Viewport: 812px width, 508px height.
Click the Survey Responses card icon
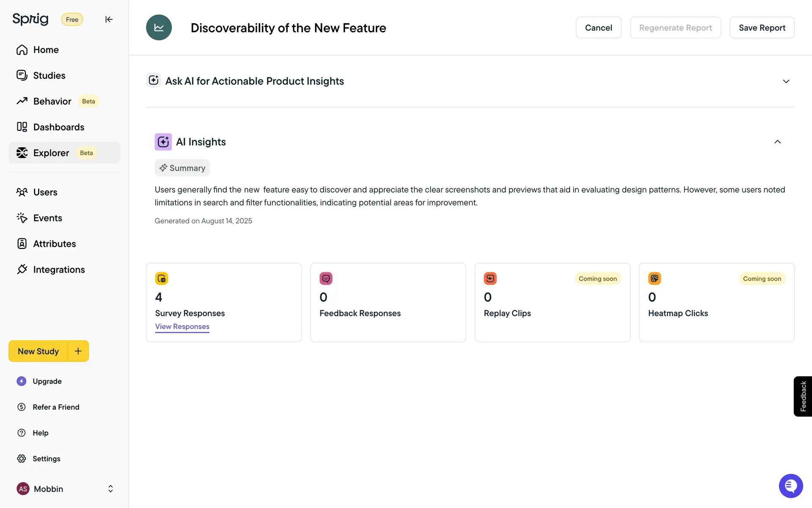click(x=162, y=279)
